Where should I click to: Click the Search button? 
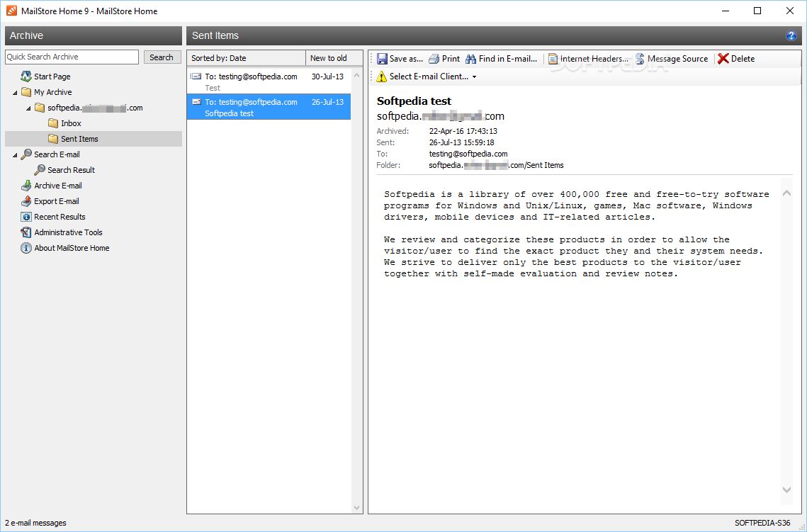(x=162, y=57)
